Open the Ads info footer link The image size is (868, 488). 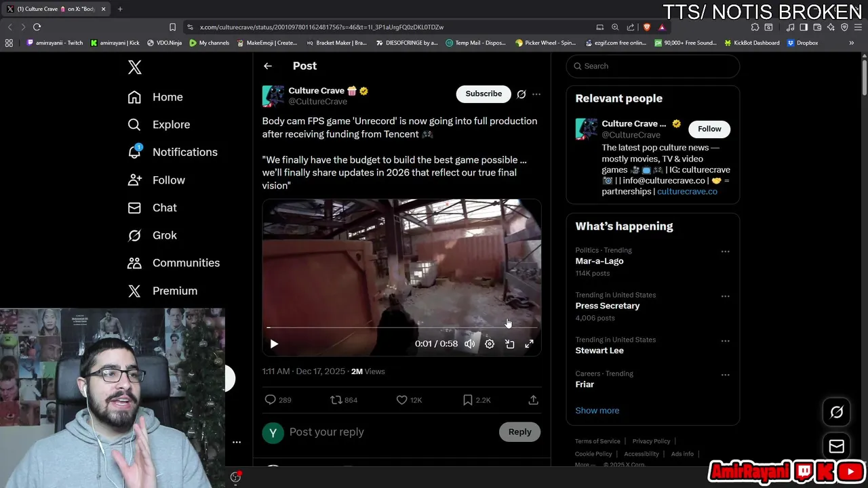[682, 454]
